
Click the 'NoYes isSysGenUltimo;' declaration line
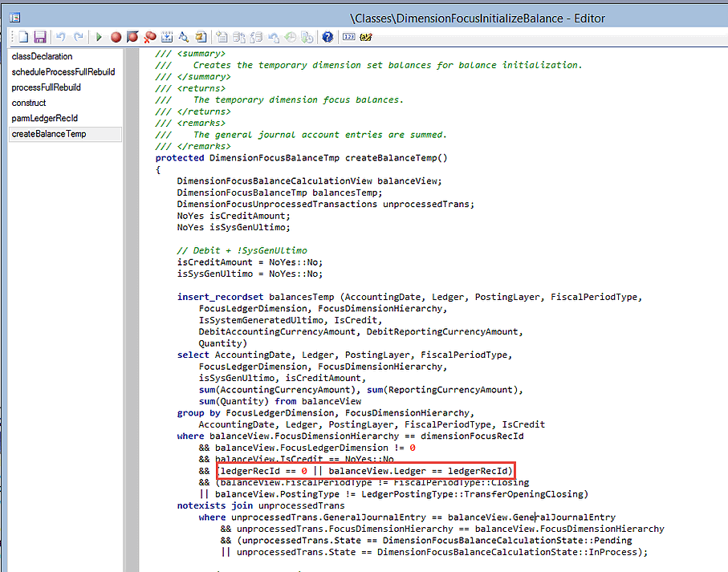point(234,227)
